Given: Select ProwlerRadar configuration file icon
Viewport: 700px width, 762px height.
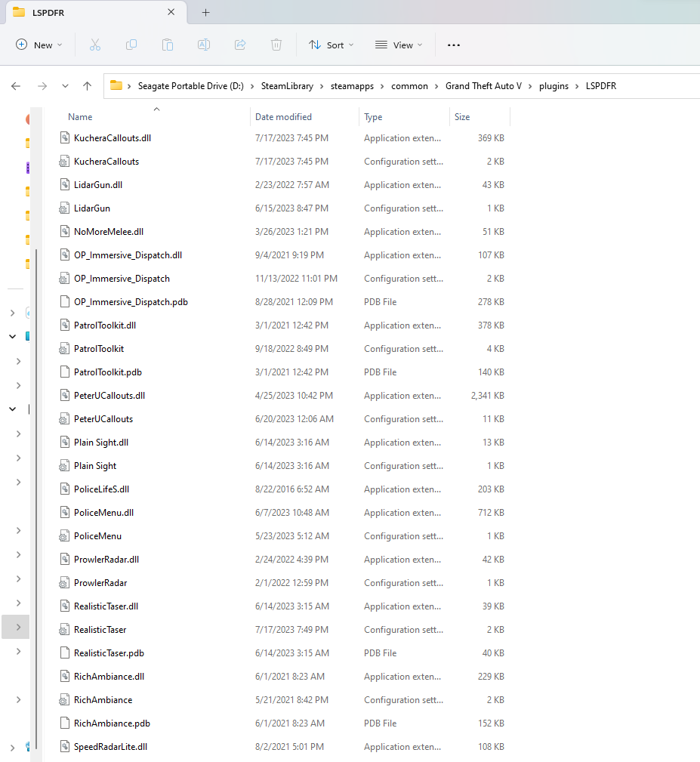Looking at the screenshot, I should (x=64, y=583).
